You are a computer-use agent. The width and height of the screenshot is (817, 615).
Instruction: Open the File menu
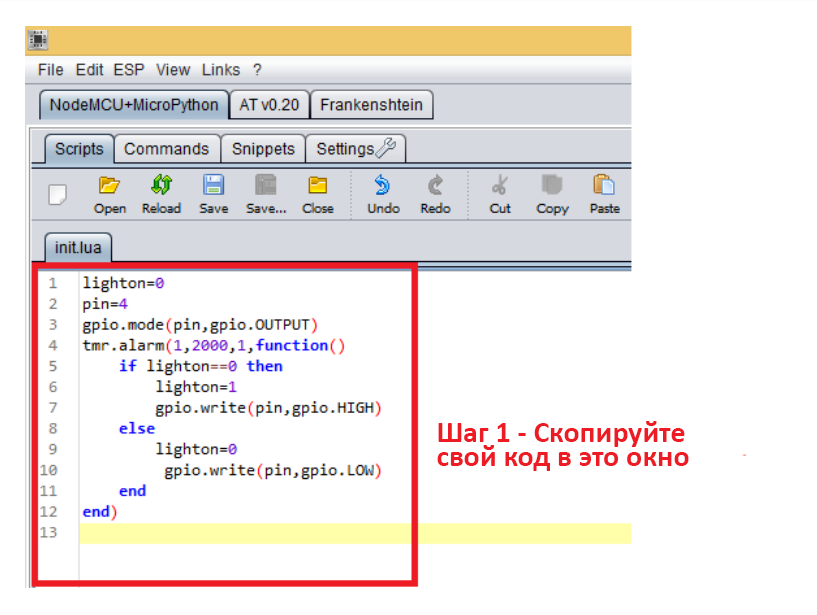click(x=51, y=70)
